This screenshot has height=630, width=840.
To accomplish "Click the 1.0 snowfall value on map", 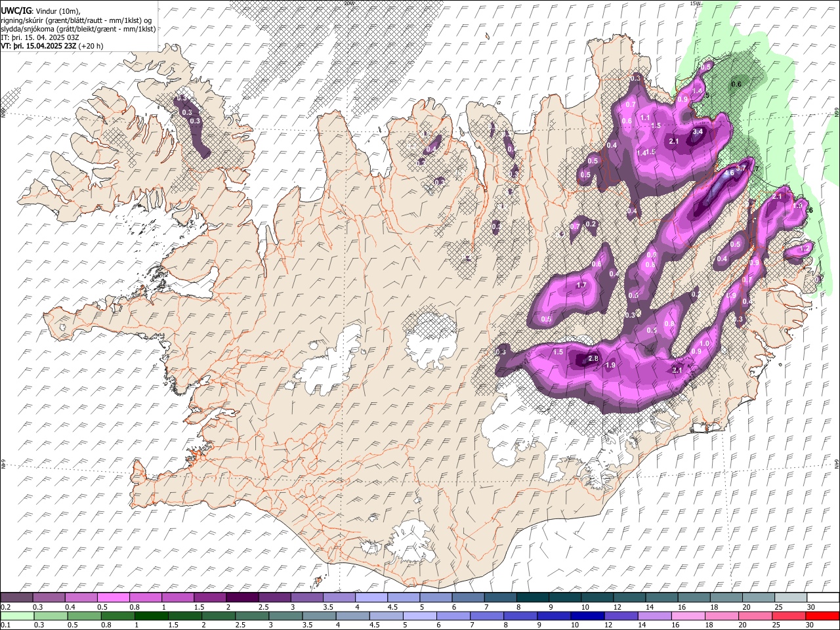I will click(x=705, y=344).
